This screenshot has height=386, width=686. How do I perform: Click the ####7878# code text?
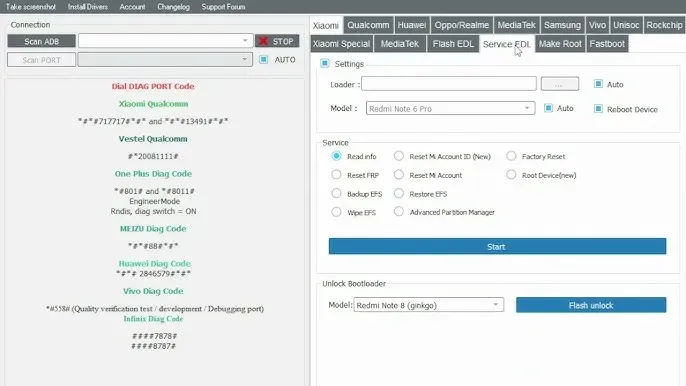pyautogui.click(x=154, y=336)
